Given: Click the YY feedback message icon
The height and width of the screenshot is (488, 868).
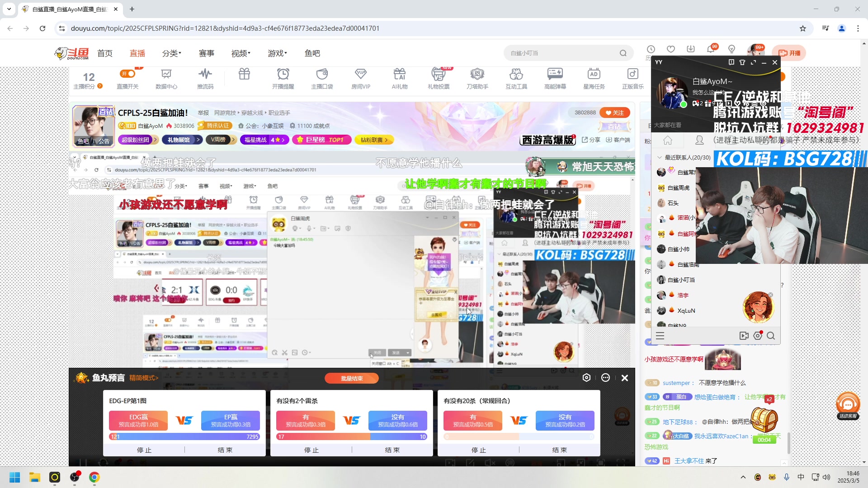Looking at the screenshot, I should [731, 62].
